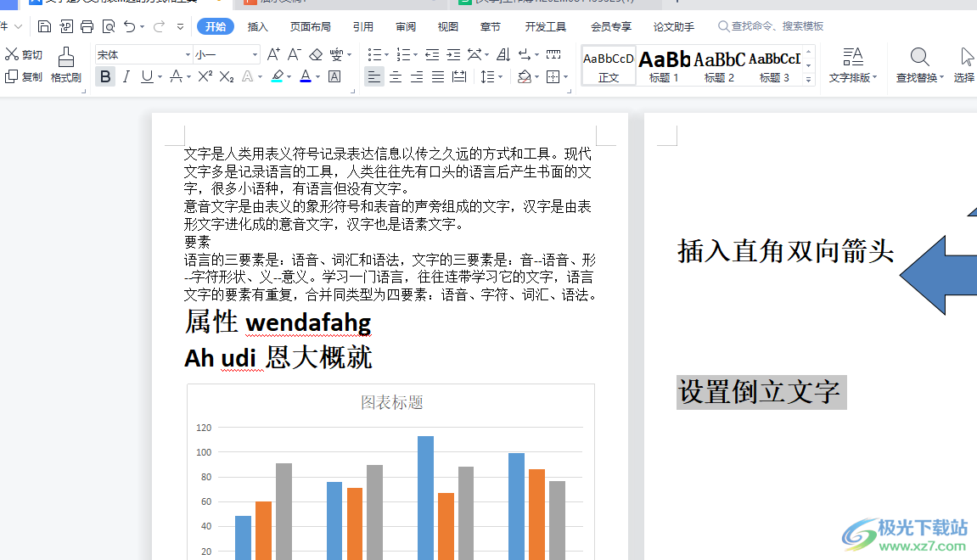The image size is (977, 560).
Task: Increase font size with A+ icon
Action: tap(273, 55)
